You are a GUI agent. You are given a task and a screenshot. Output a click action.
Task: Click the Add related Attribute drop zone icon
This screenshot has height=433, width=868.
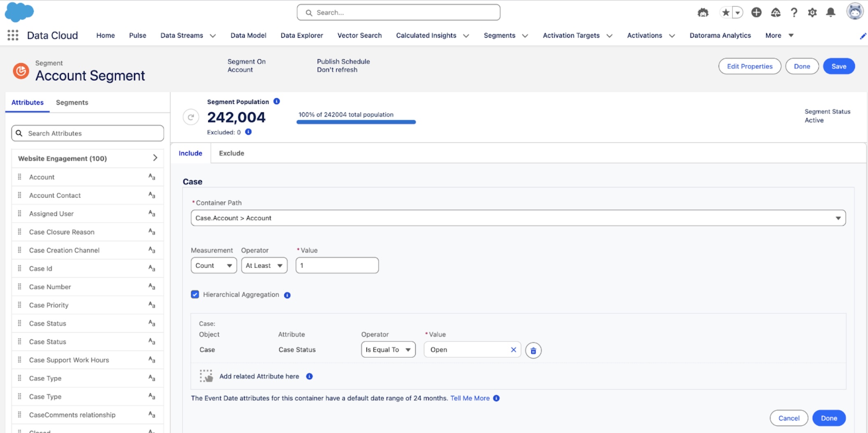(206, 376)
